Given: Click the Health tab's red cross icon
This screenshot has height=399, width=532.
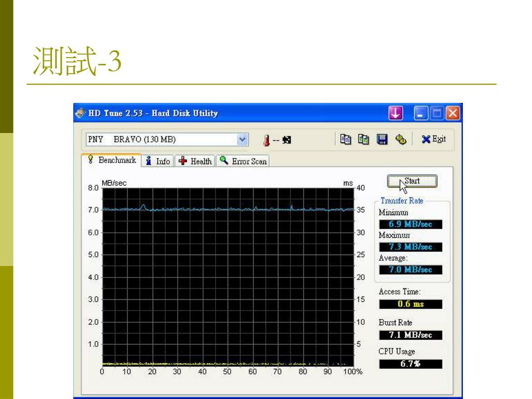Looking at the screenshot, I should click(183, 161).
